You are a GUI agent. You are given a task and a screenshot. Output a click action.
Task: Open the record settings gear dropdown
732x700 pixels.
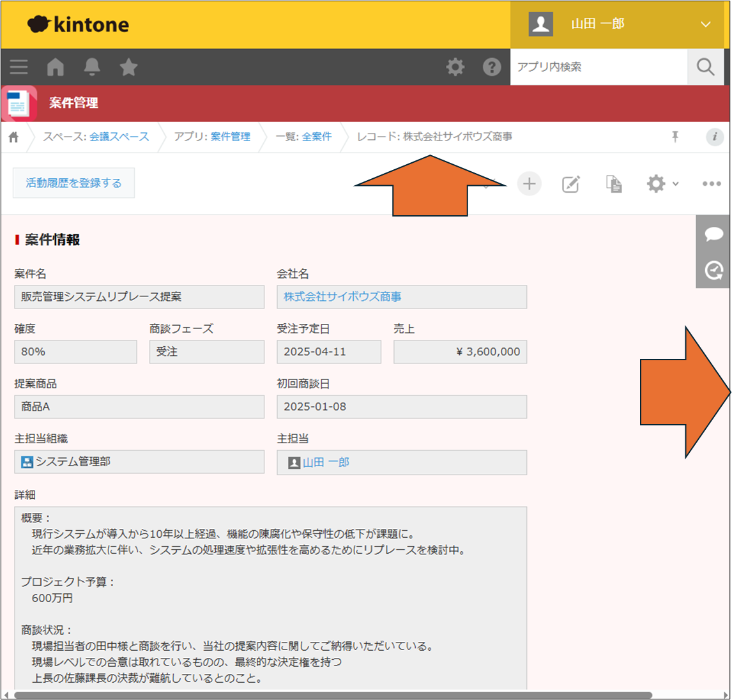[x=662, y=184]
